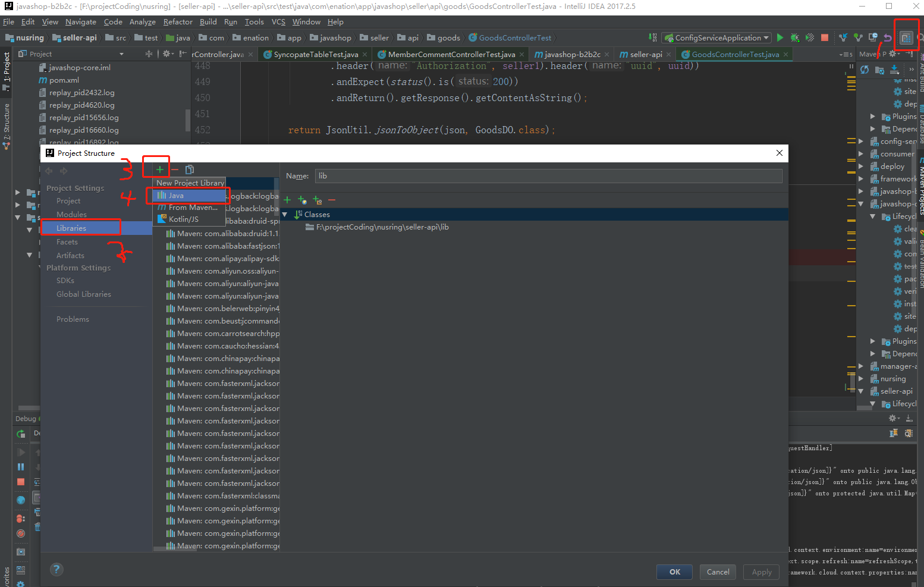This screenshot has height=587, width=924.
Task: Remove the selected library with minus icon
Action: click(175, 169)
